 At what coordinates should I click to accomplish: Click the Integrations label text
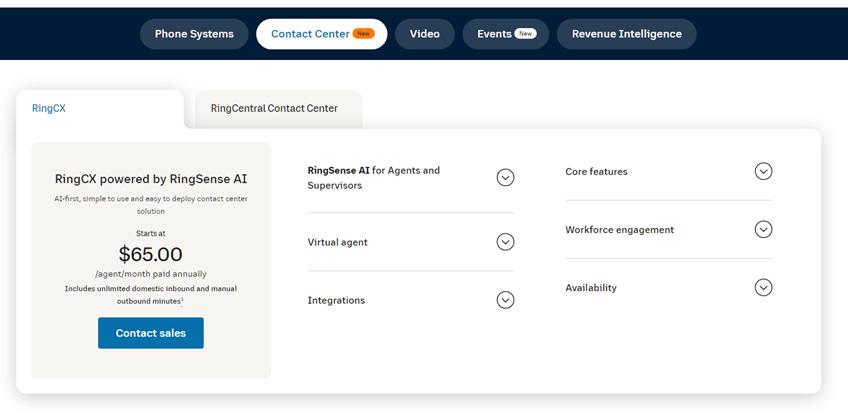point(336,301)
